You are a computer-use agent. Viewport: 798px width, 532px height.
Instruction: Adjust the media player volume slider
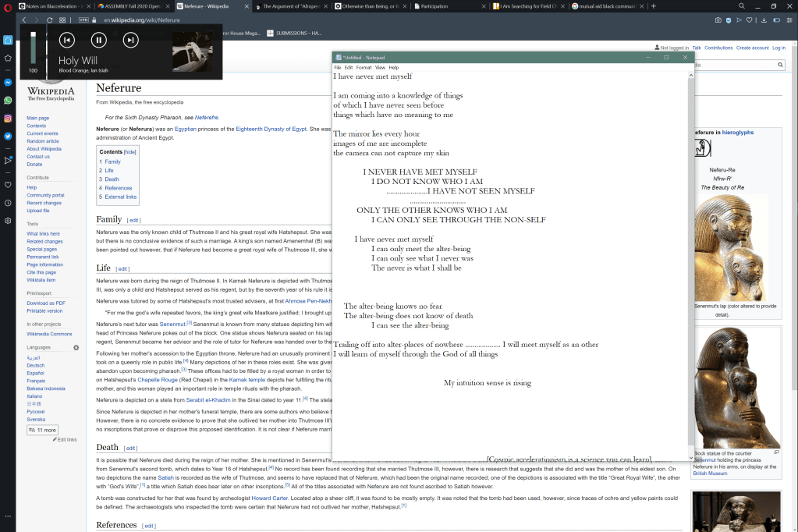coord(33,48)
